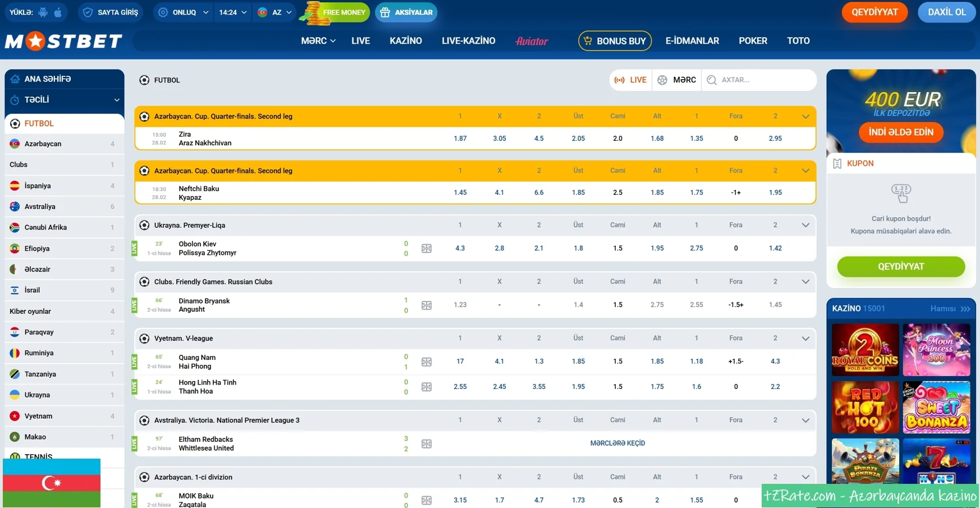Screen dimensions: 980x508
Task: Click the İspaniya flag icon in sidebar
Action: pyautogui.click(x=15, y=186)
